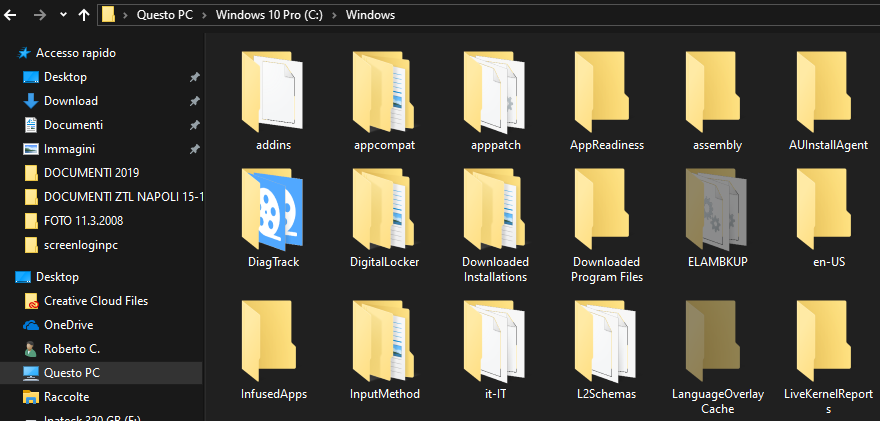Click the Windows breadcrumb segment
This screenshot has height=421, width=880.
(x=370, y=15)
